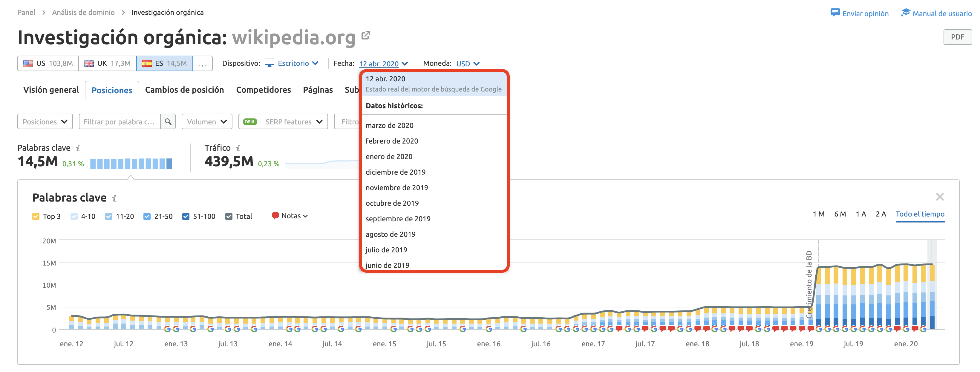Viewport: 980px width, 372px height.
Task: Open the date selector 12 abr. 2020
Action: click(x=383, y=64)
